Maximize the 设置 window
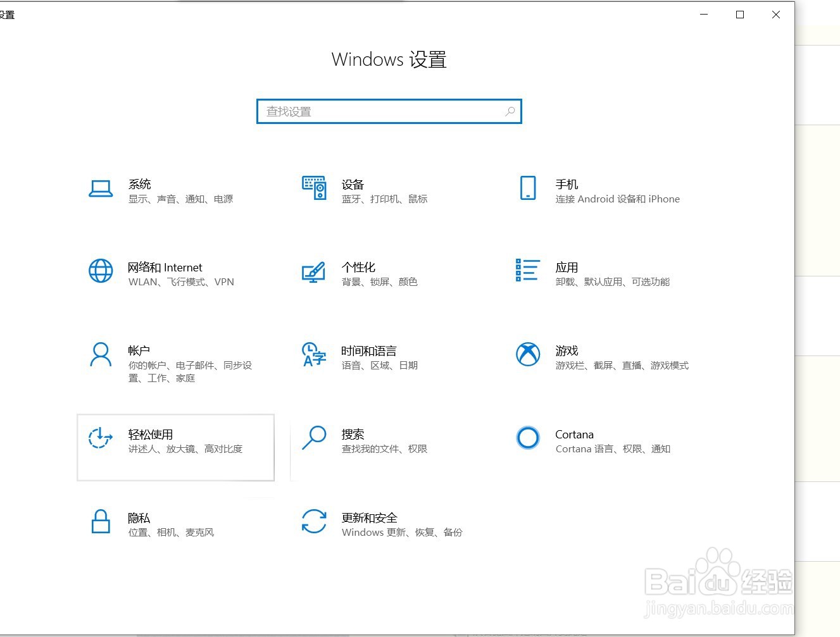Viewport: 840px width, 637px height. (x=739, y=15)
